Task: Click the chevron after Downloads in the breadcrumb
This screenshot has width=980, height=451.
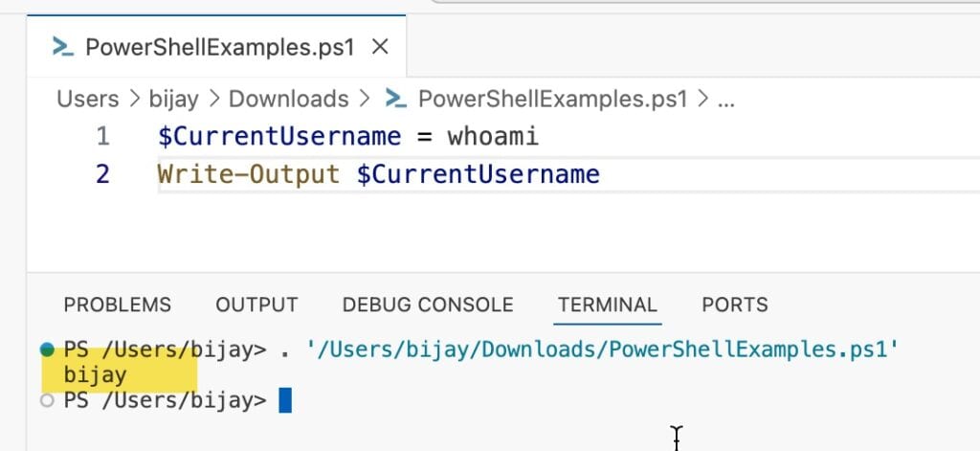Action: (365, 99)
